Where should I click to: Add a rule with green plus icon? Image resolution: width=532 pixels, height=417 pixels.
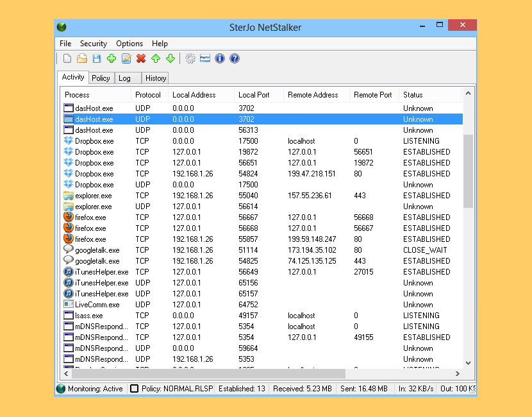112,59
